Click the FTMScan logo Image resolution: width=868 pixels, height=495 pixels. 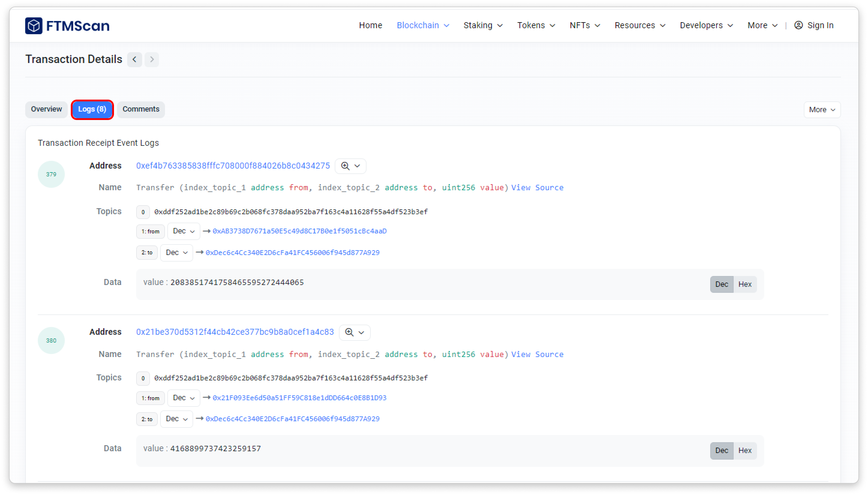[x=67, y=25]
